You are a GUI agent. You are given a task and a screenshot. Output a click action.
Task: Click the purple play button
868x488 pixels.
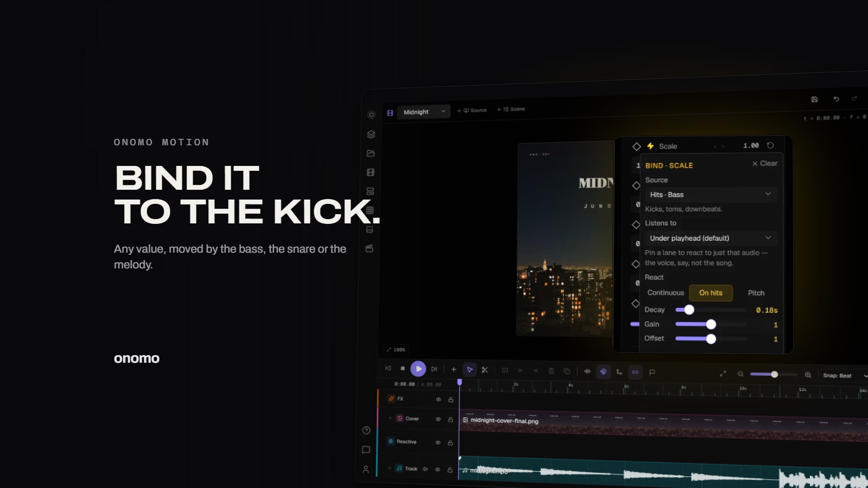click(418, 369)
